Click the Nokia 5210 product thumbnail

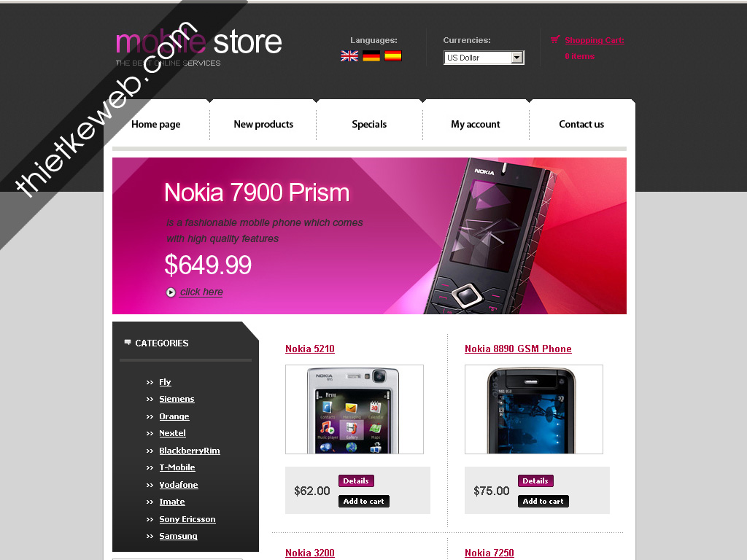click(354, 410)
